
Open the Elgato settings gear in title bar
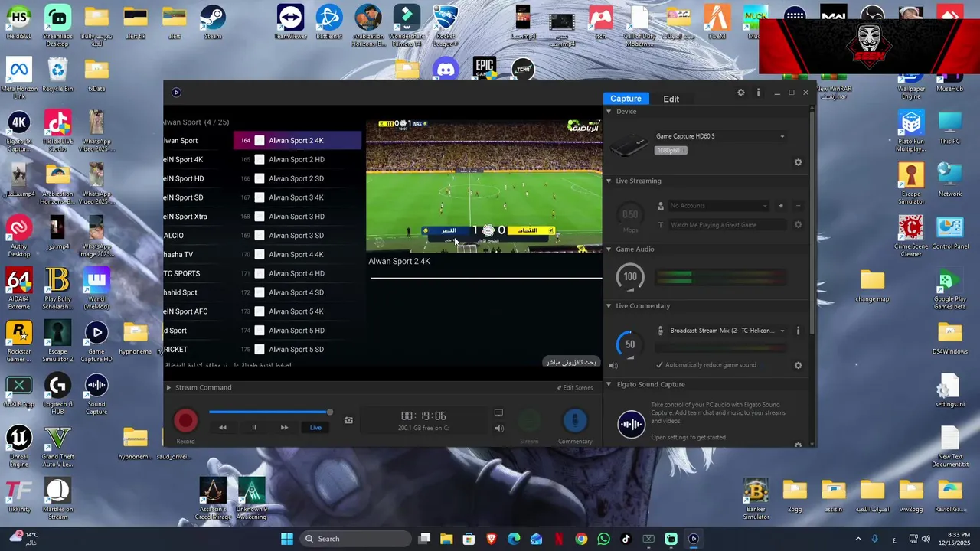pyautogui.click(x=740, y=93)
